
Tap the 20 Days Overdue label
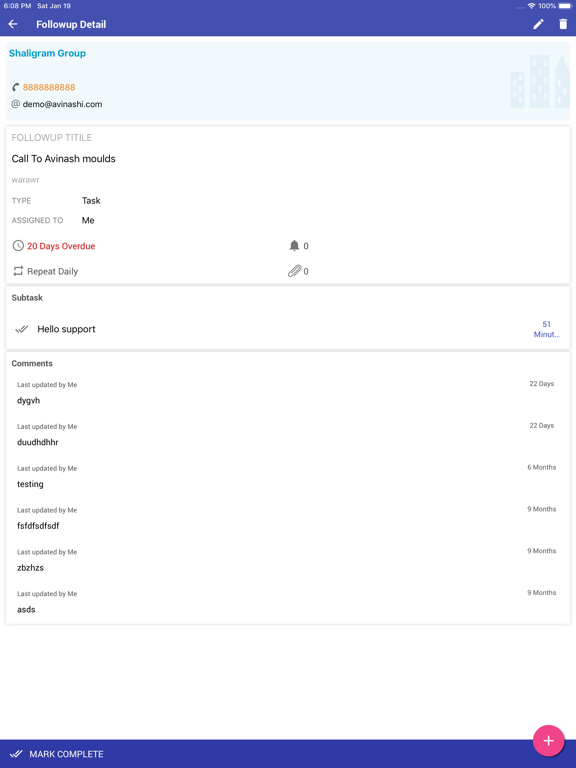click(x=61, y=246)
